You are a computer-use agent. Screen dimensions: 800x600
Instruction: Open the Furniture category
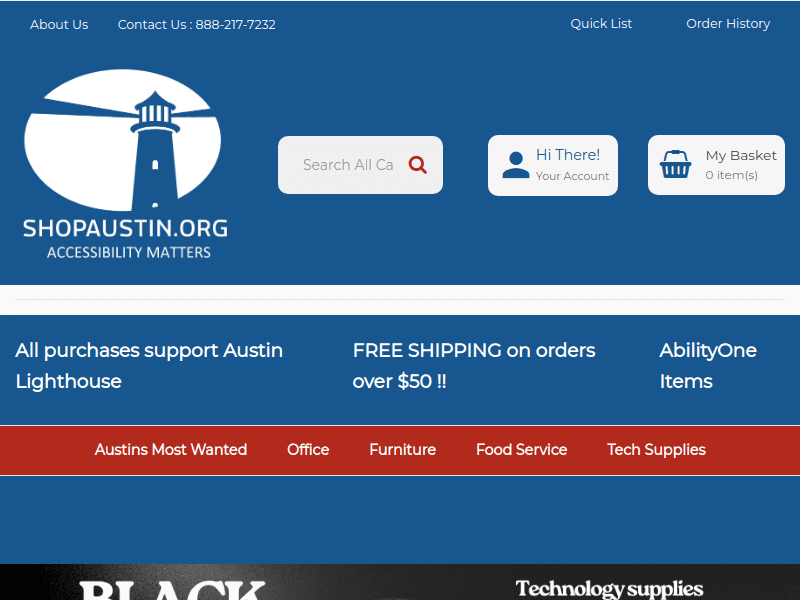point(402,449)
